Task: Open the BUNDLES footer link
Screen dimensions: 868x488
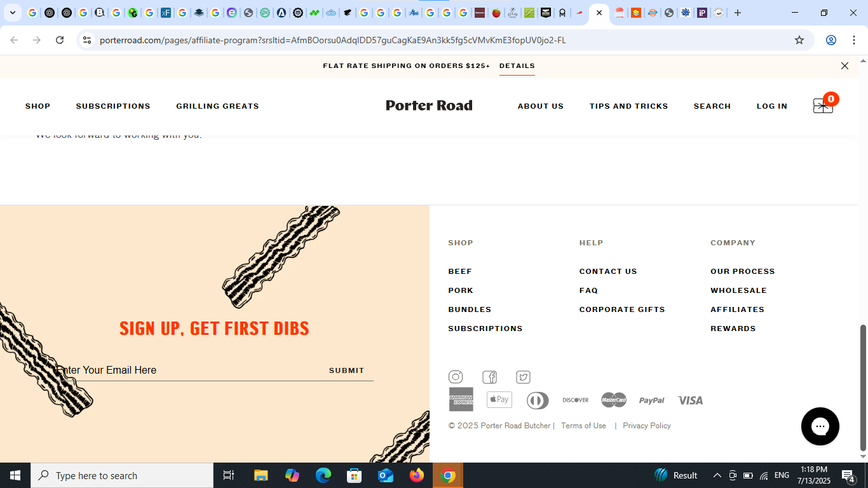Action: (470, 309)
